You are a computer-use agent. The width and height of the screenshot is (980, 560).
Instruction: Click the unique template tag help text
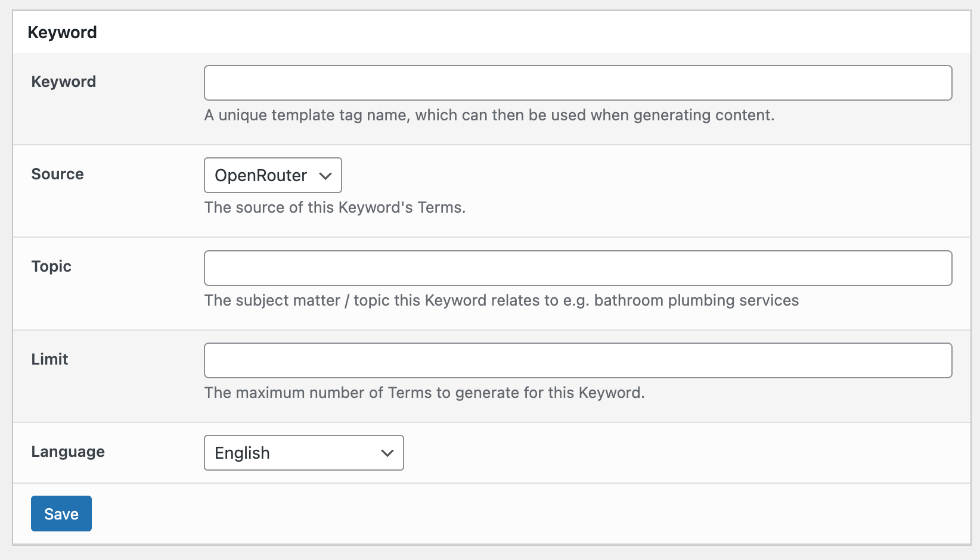tap(489, 115)
